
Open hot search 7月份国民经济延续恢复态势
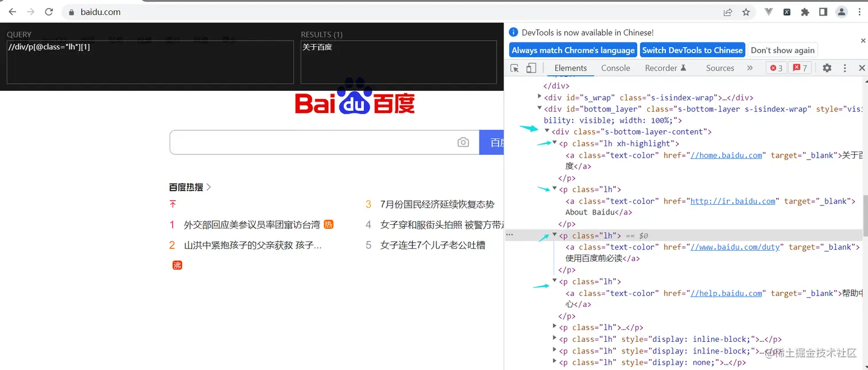click(437, 204)
